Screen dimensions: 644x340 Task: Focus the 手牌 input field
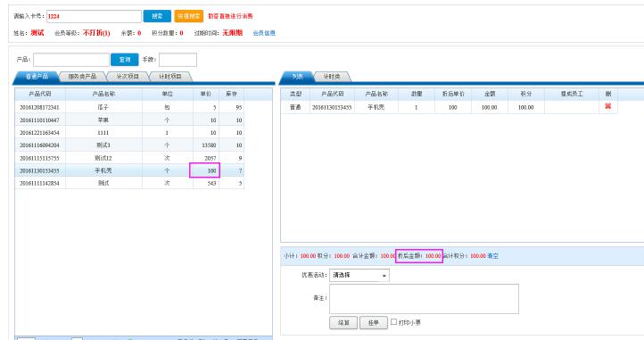[178, 60]
